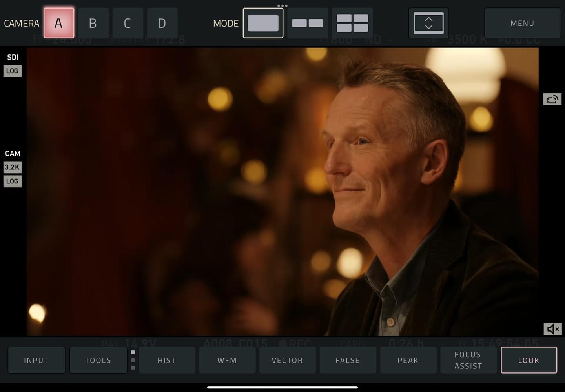Click the tools page indicator dots
The height and width of the screenshot is (392, 565).
(x=133, y=360)
